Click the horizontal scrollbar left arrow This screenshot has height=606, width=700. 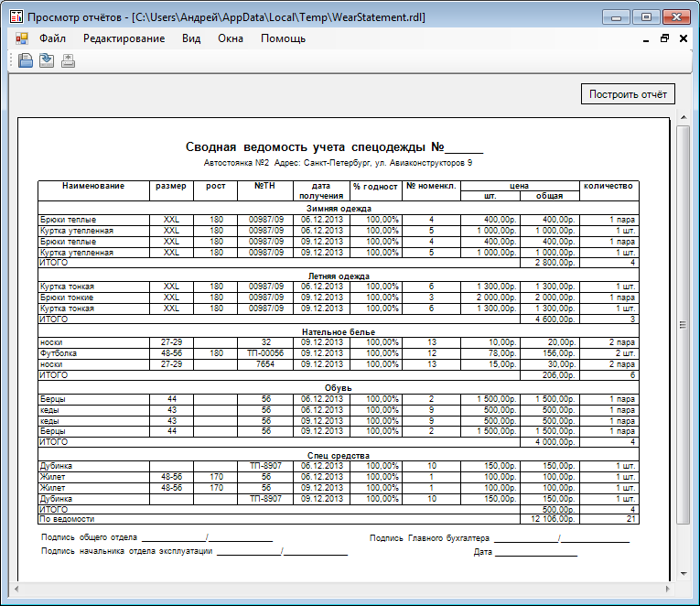point(16,589)
